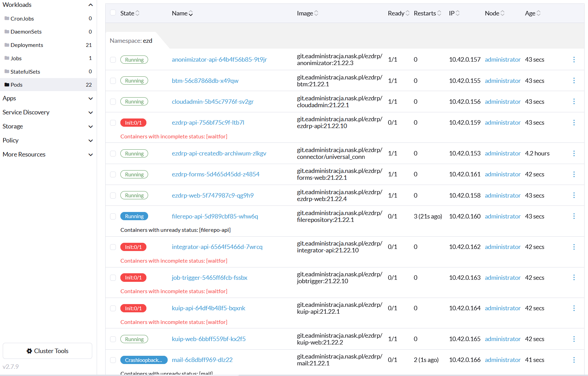Image resolution: width=588 pixels, height=376 pixels.
Task: Collapse the Workloads section
Action: [91, 5]
